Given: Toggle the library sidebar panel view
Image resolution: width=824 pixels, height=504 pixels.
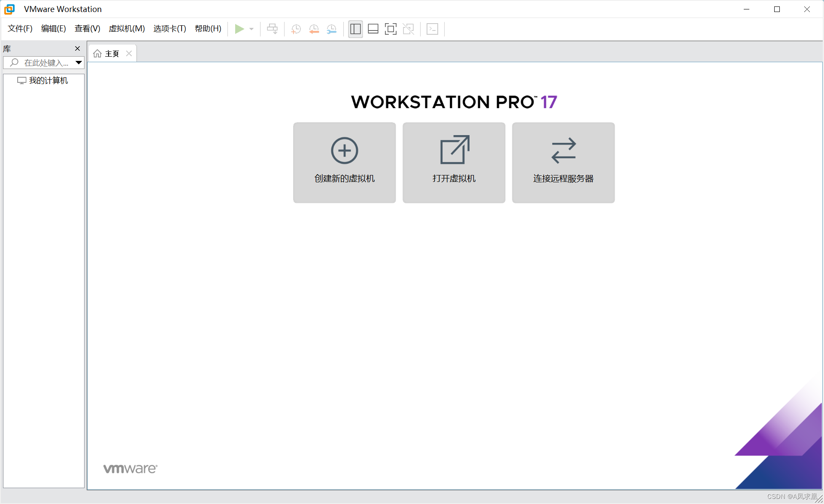Looking at the screenshot, I should tap(355, 29).
